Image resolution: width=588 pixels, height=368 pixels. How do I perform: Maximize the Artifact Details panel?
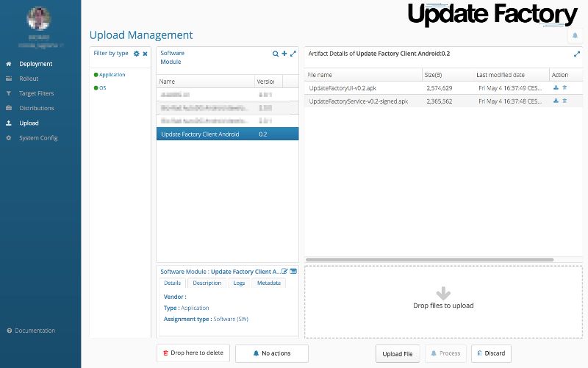click(577, 54)
